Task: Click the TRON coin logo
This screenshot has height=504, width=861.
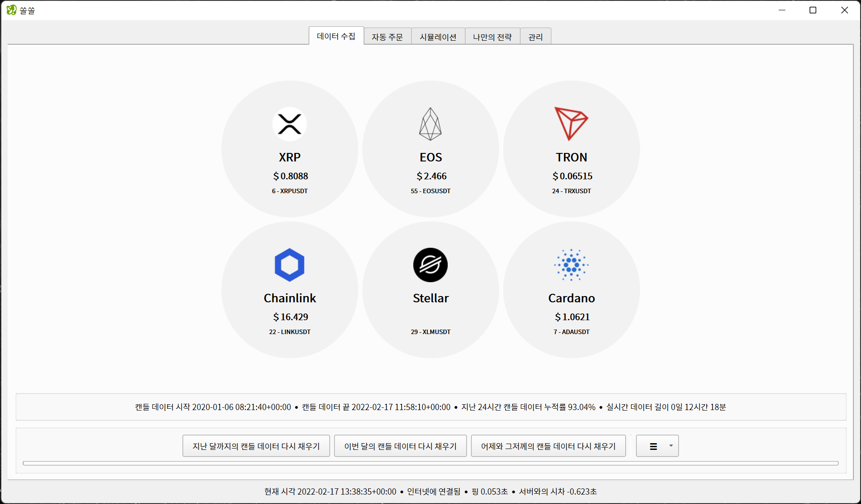Action: click(571, 124)
